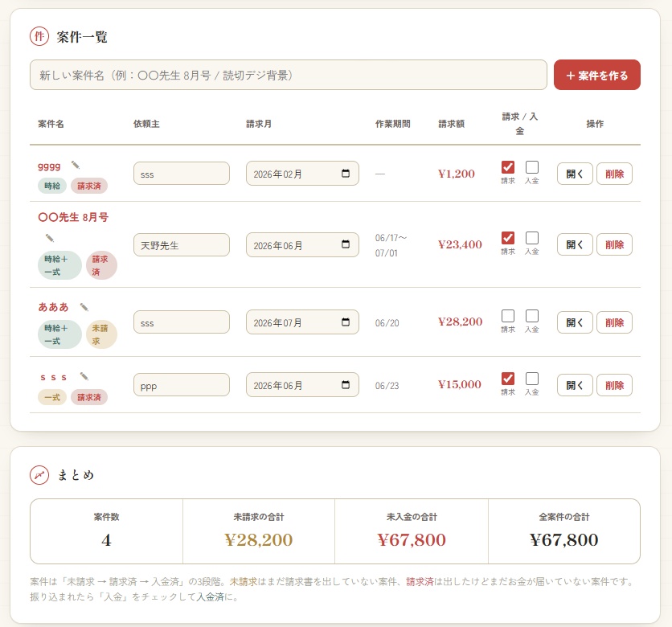Image resolution: width=672 pixels, height=627 pixels.
Task: Uncheck 請求 checkbox in ¥15,000 row
Action: point(508,379)
